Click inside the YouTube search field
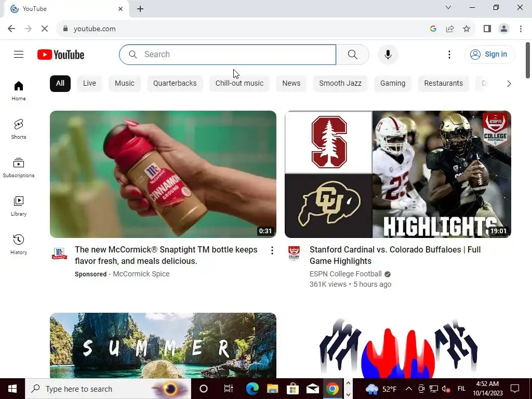This screenshot has height=399, width=532. click(228, 54)
